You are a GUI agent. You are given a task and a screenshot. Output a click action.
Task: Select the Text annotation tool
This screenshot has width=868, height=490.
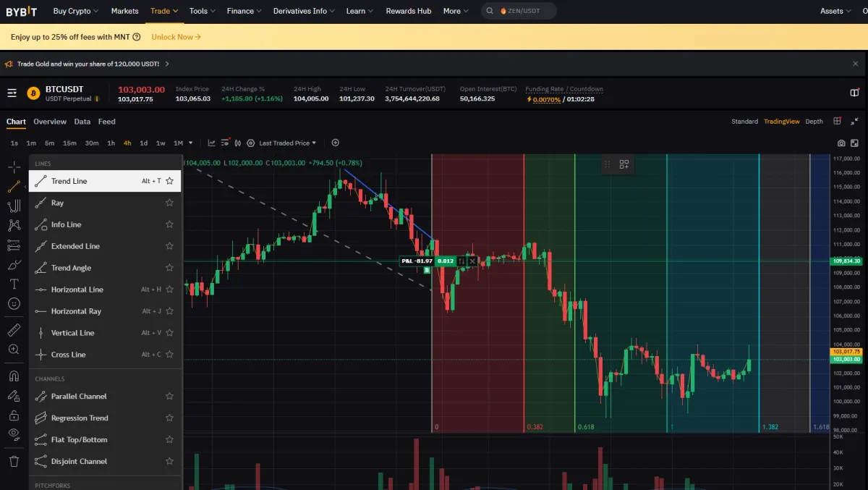click(x=14, y=284)
